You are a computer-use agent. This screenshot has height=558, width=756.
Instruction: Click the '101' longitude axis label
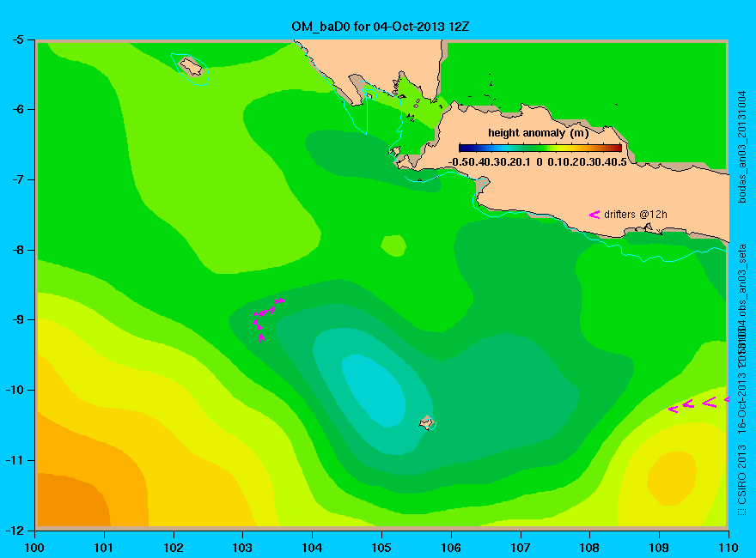pos(104,548)
